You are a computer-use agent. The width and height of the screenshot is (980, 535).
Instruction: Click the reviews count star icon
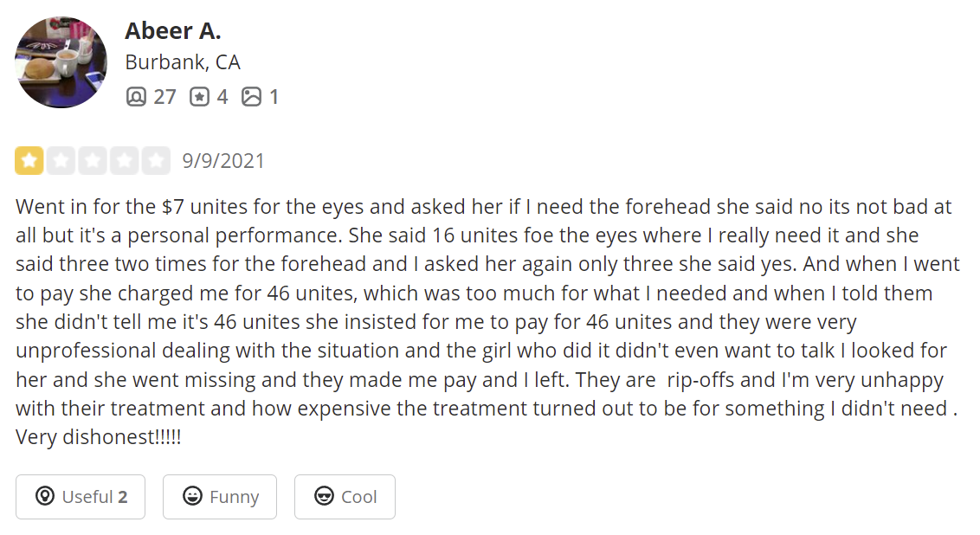(x=199, y=97)
